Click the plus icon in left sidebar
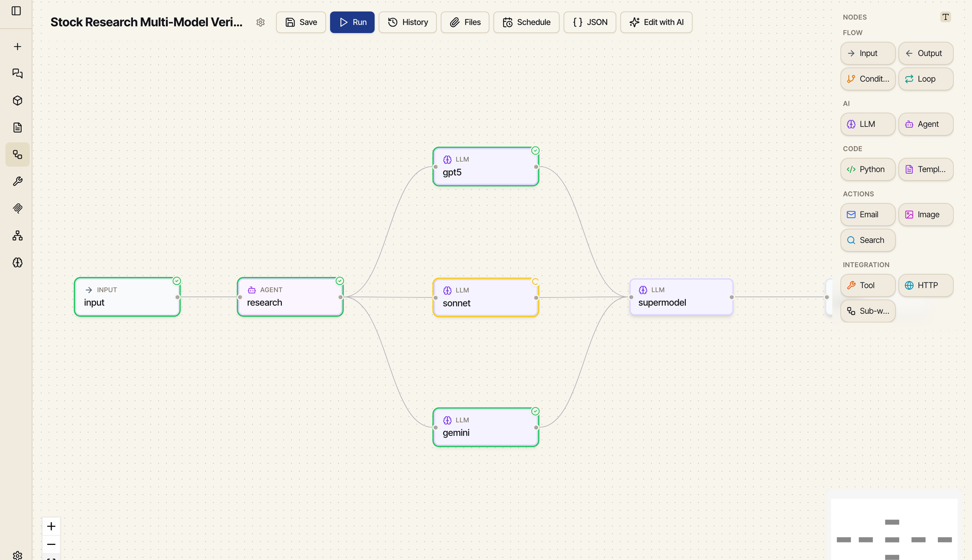This screenshot has height=560, width=972. point(17,47)
